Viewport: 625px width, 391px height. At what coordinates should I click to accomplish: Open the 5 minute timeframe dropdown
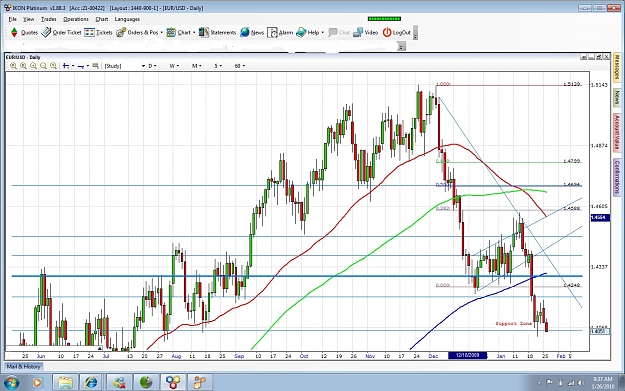click(x=218, y=66)
